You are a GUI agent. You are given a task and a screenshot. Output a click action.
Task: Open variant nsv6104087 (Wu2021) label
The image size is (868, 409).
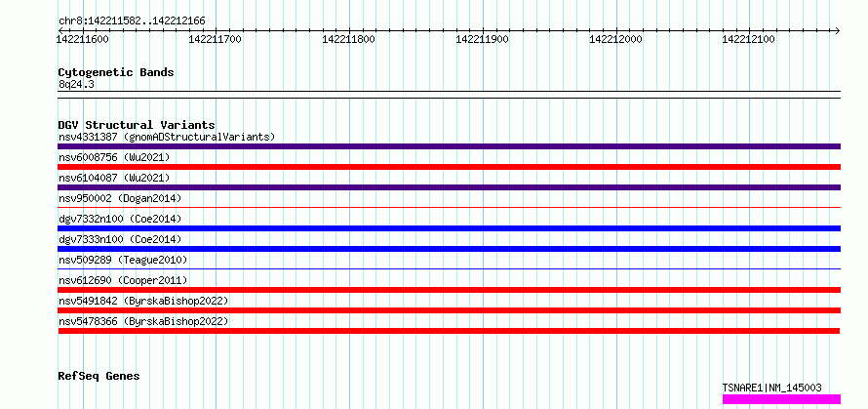(x=114, y=178)
